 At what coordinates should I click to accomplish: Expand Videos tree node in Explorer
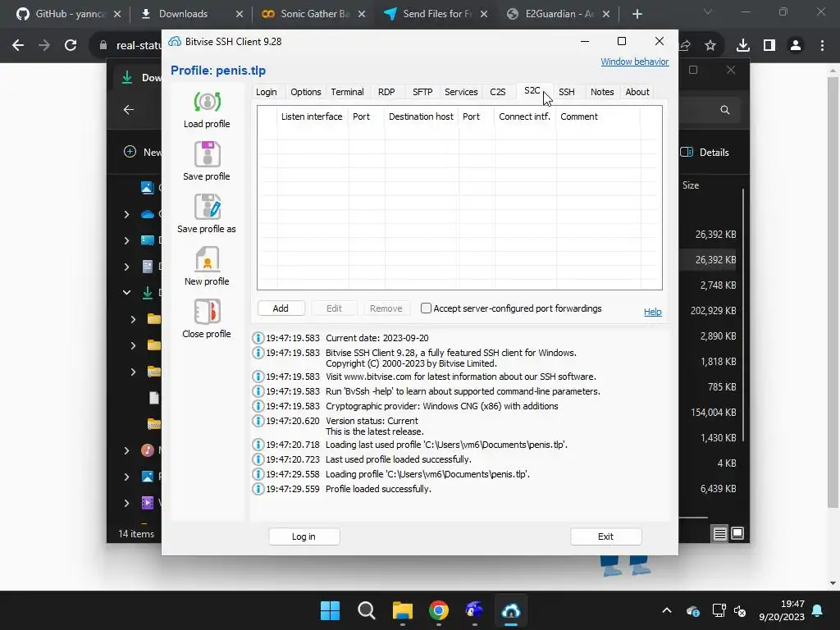[126, 503]
